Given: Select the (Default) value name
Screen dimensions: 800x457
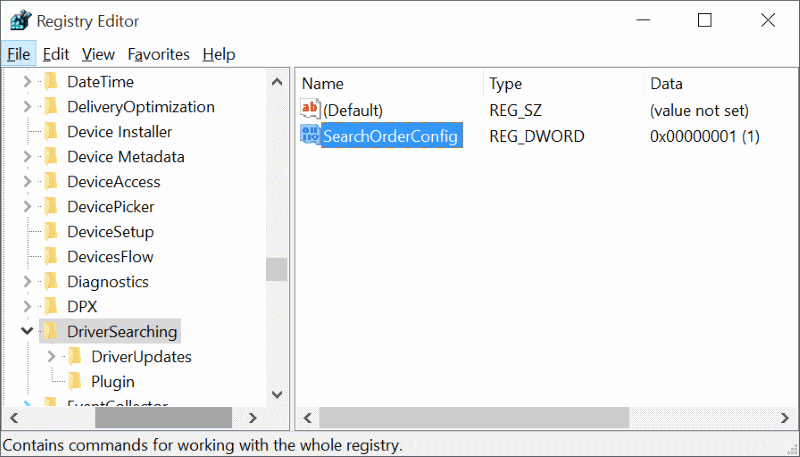Looking at the screenshot, I should click(x=353, y=110).
